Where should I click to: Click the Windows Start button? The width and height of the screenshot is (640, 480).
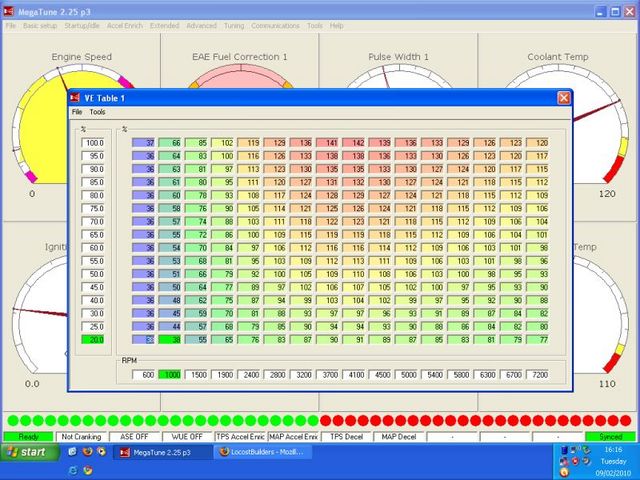(29, 453)
